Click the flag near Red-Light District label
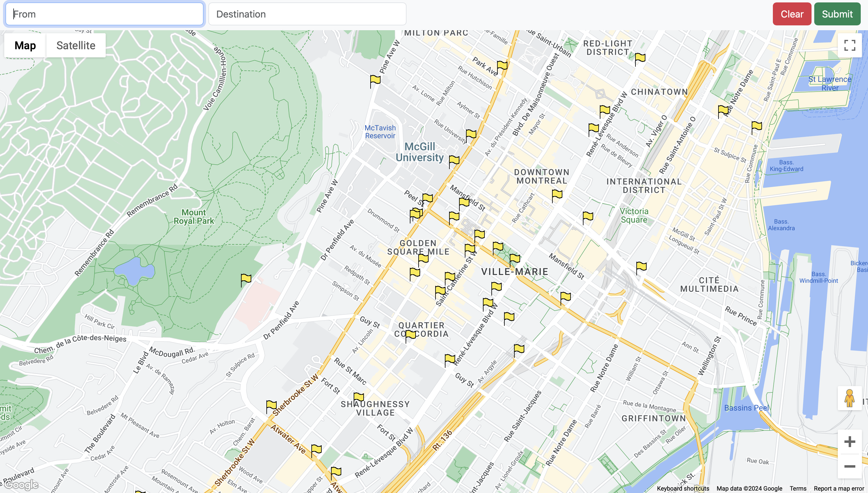The height and width of the screenshot is (493, 868). coord(640,60)
